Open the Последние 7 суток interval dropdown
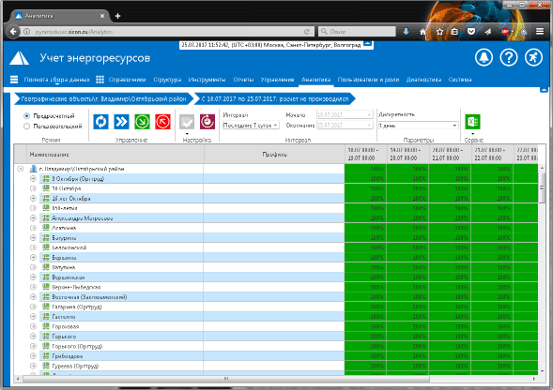 pos(251,125)
